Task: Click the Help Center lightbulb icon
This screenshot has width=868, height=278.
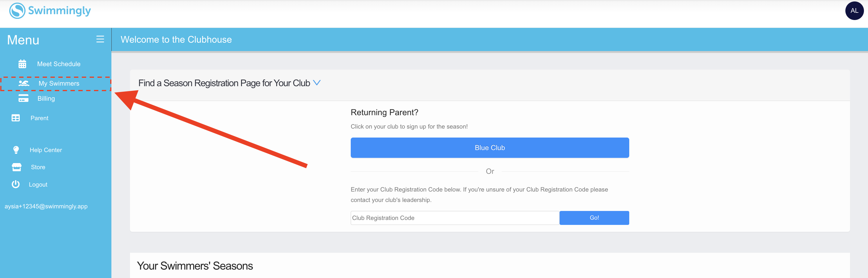Action: [x=16, y=150]
